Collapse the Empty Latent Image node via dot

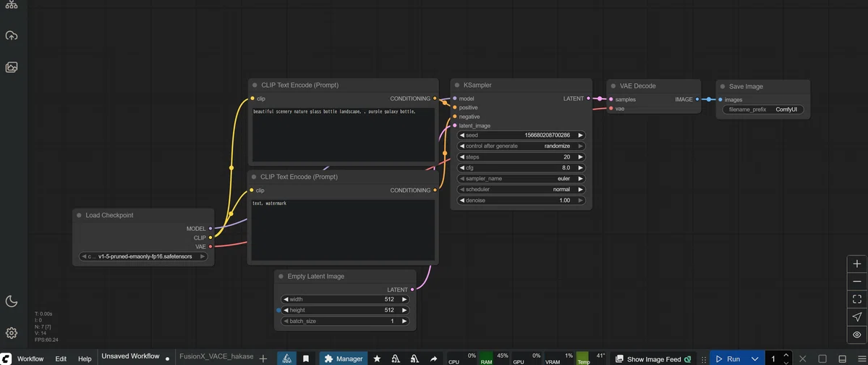(x=281, y=276)
